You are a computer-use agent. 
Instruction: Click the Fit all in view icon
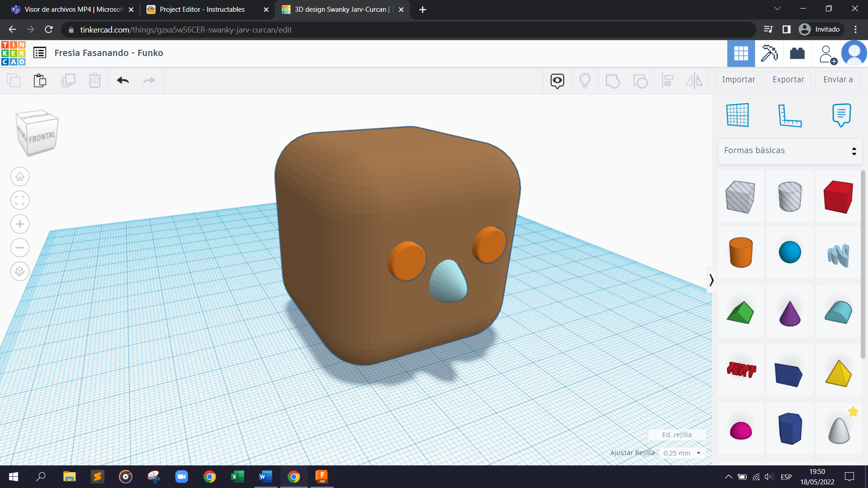[x=20, y=200]
